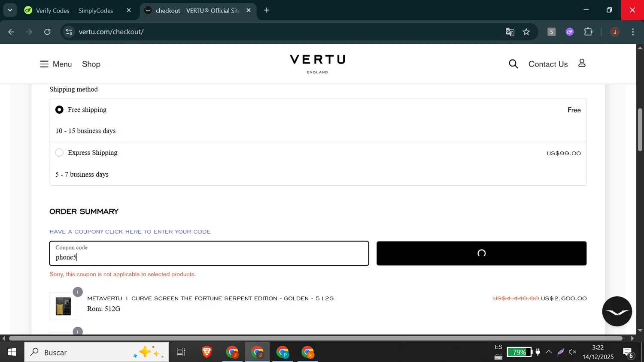Viewport: 644px width, 362px height.
Task: Switch to the active Chrome taskbar window
Action: [258, 352]
